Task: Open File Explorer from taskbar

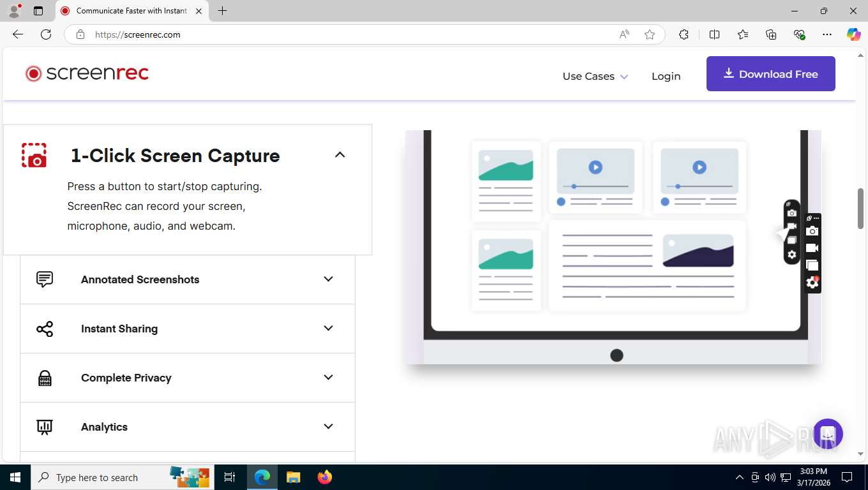Action: tap(293, 477)
